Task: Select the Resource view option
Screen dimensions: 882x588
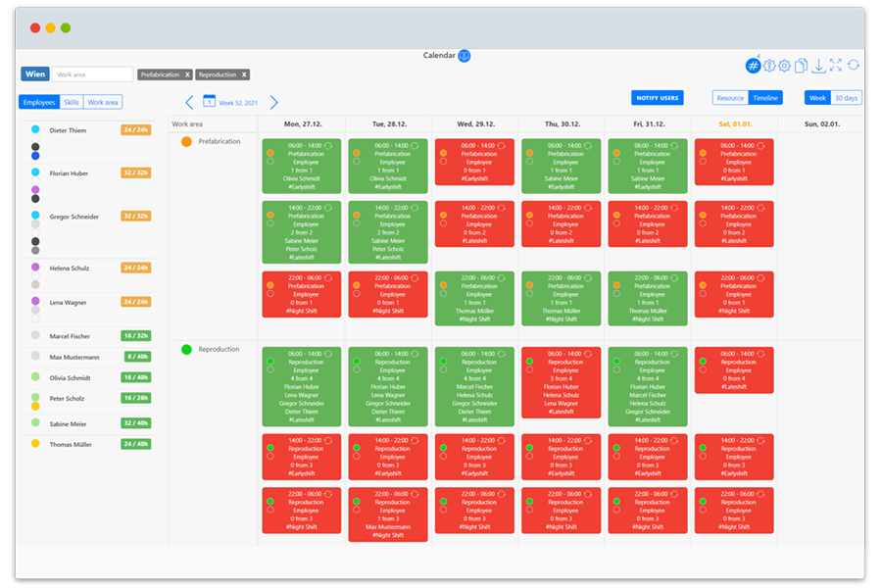Action: 730,97
